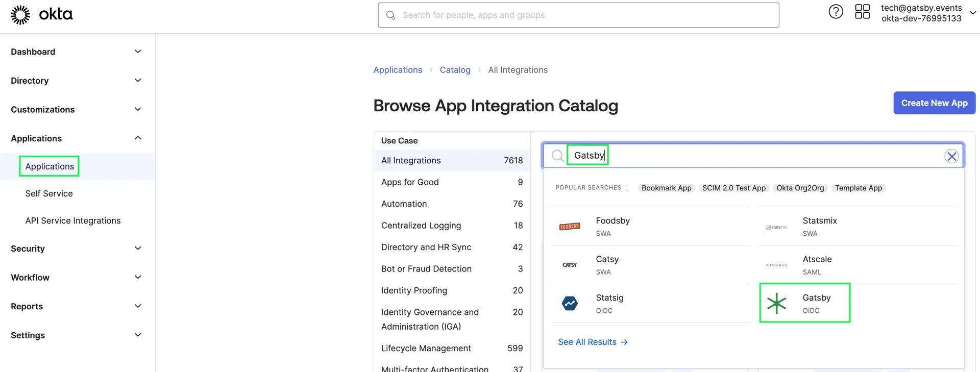Screen dimensions: 980x372
Task: Click the Settings sidebar label
Action: (28, 335)
